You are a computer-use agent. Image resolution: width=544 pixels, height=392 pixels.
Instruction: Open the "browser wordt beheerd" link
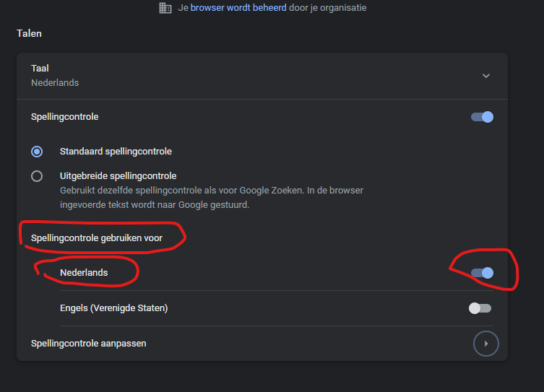click(236, 8)
